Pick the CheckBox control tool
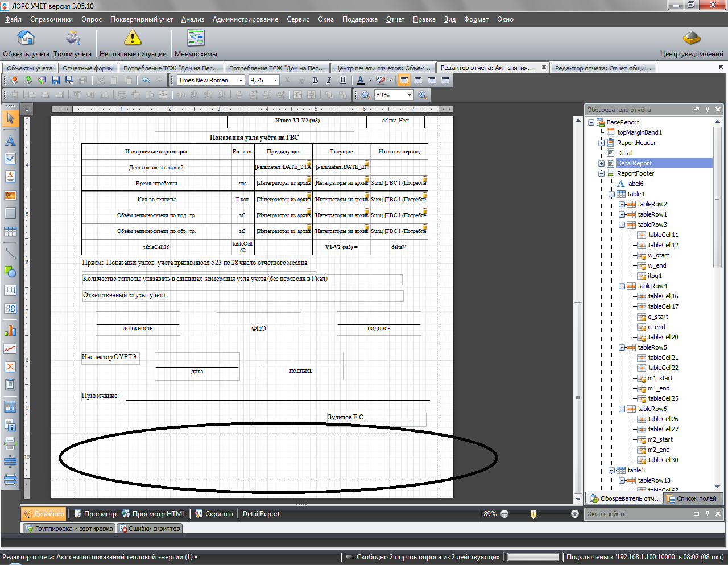This screenshot has width=728, height=565. tap(10, 159)
